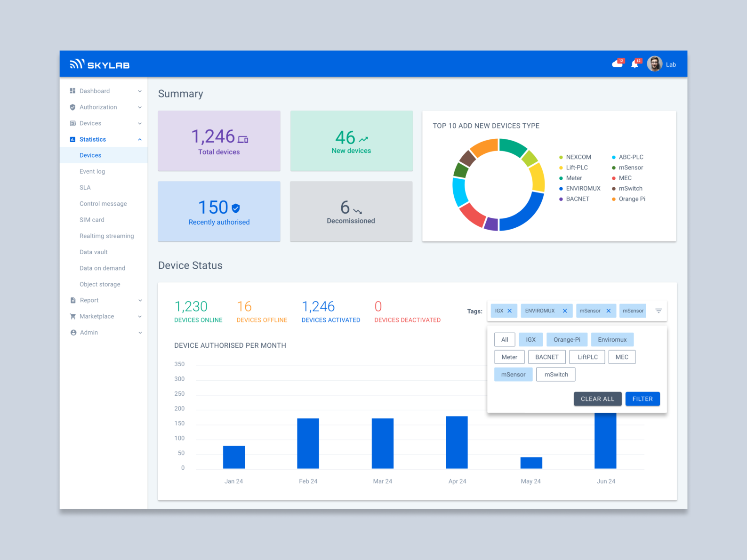Click the Recently authorised summary card
747x560 pixels.
pyautogui.click(x=219, y=211)
